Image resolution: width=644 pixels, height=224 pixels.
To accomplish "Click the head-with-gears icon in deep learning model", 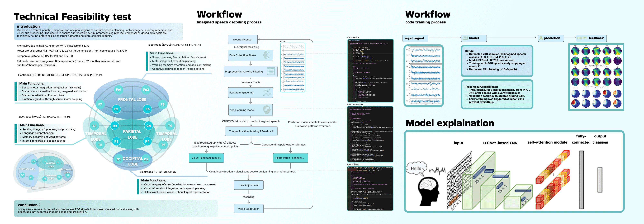I will point(267,110).
